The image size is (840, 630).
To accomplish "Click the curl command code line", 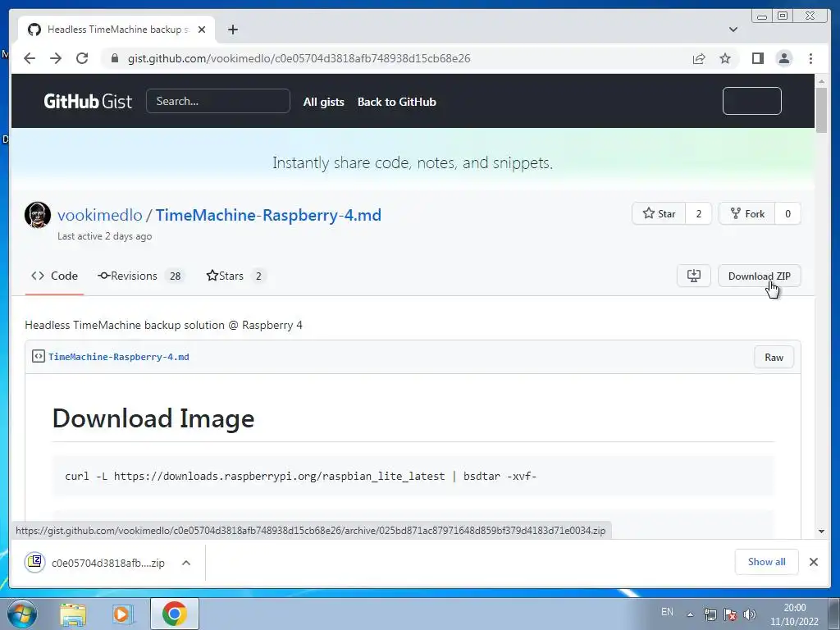I will click(300, 477).
